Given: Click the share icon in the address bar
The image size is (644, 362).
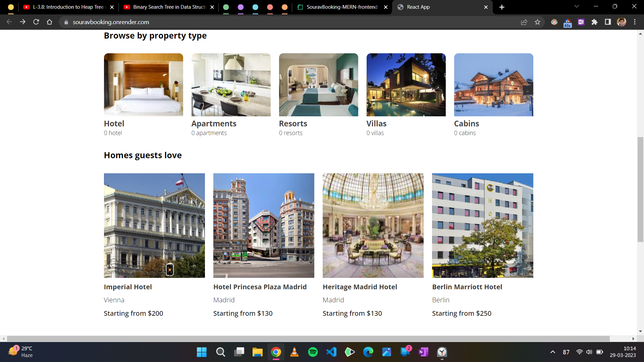Looking at the screenshot, I should [524, 22].
